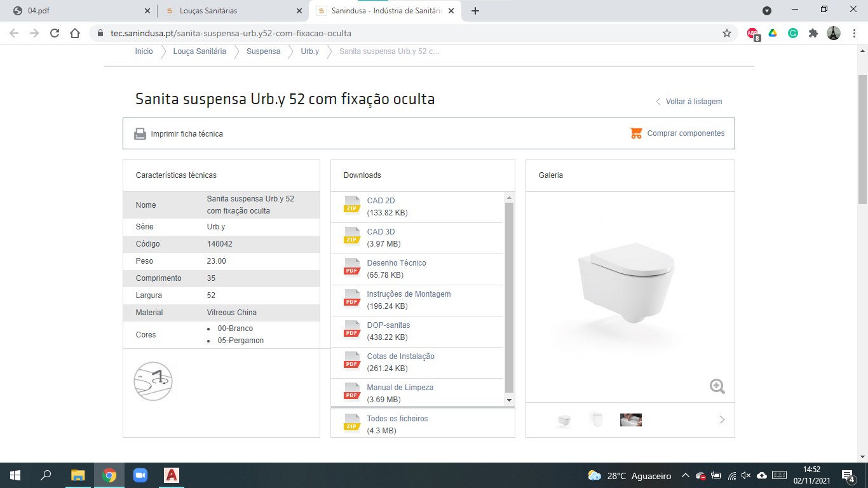
Task: Open Zoom from the taskbar
Action: coord(140,475)
